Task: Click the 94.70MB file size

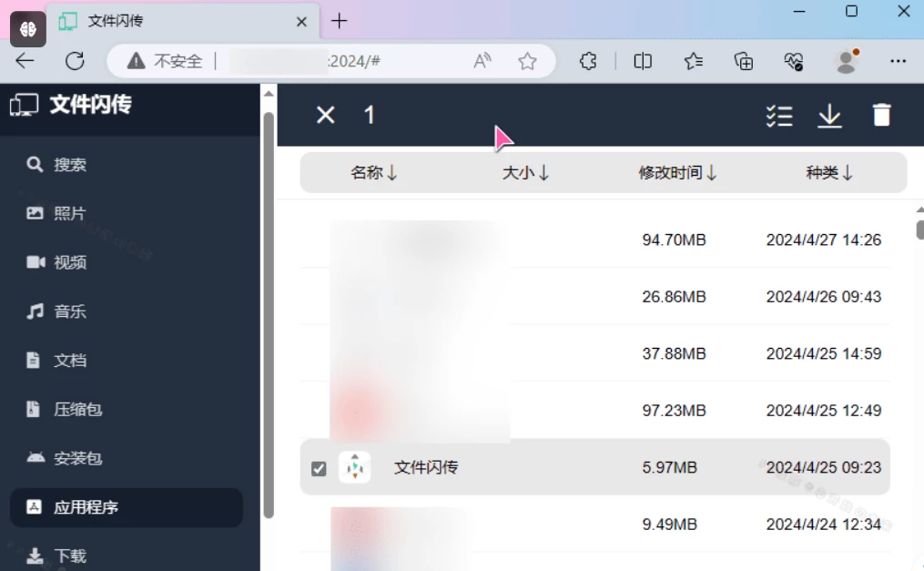Action: 675,240
